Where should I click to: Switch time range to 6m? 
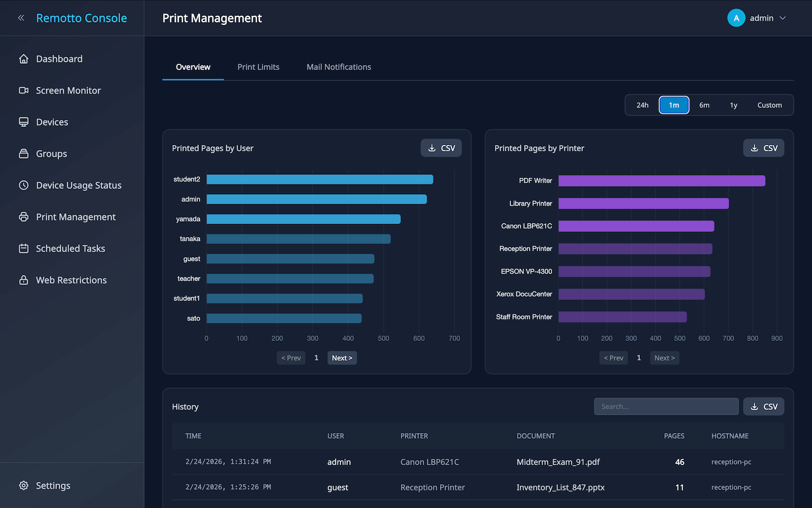704,105
